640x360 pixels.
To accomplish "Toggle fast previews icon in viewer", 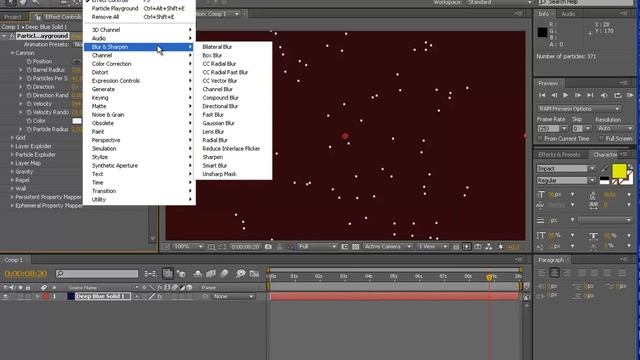I will 467,247.
